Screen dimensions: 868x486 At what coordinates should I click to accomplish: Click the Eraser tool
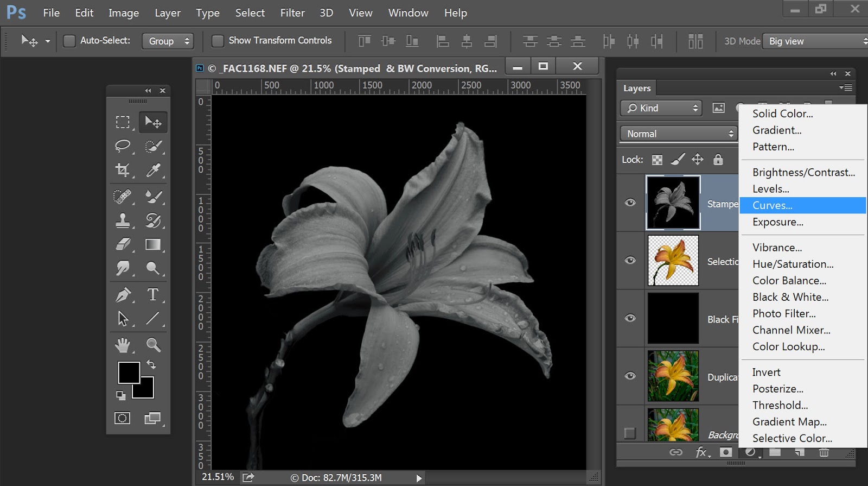(123, 245)
